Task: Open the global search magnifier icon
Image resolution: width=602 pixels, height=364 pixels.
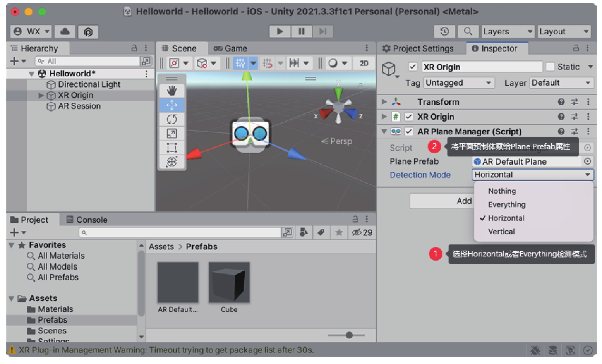Action: pos(468,31)
